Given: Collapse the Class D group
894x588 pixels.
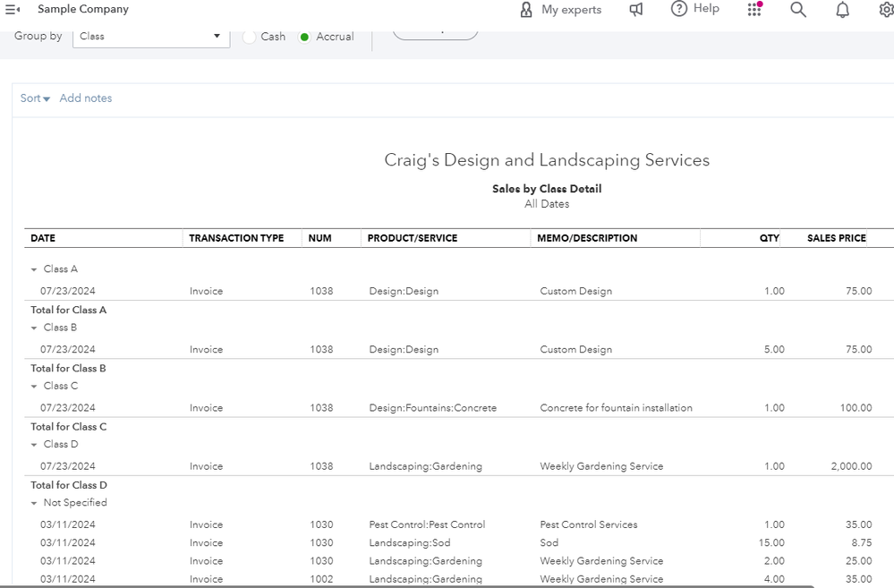Looking at the screenshot, I should 34,445.
